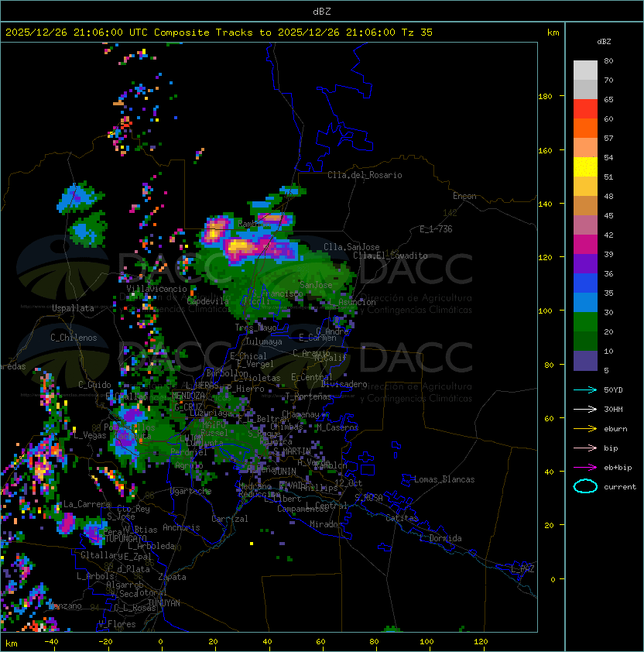Click the L_Dormida place label
Viewport: 644px width, 652px height.
click(x=440, y=538)
